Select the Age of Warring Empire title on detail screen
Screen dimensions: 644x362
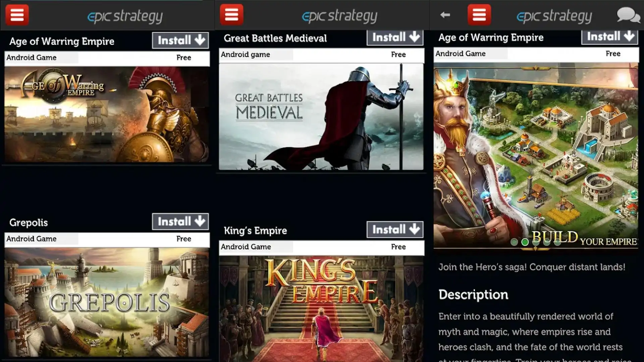coord(491,38)
